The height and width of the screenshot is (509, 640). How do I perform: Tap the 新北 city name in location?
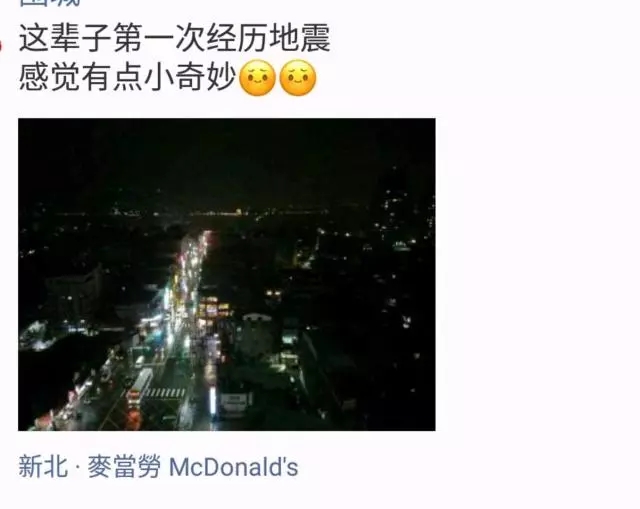click(42, 467)
